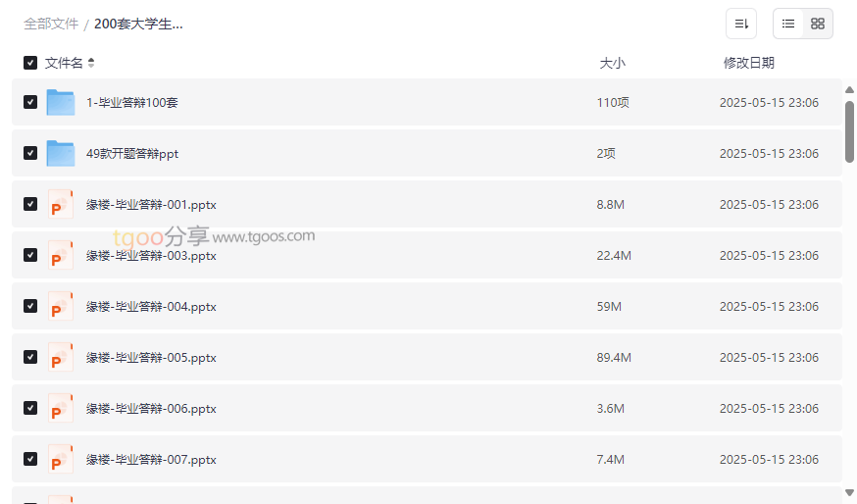Open the 49款开题答辩ppt folder name

(132, 154)
